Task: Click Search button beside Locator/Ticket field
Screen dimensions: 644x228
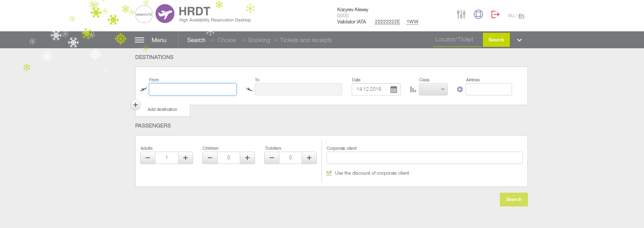Action: point(496,40)
